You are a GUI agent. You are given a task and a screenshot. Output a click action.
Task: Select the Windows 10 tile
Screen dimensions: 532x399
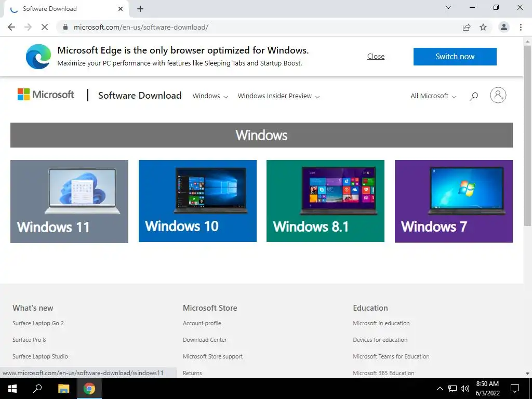197,201
